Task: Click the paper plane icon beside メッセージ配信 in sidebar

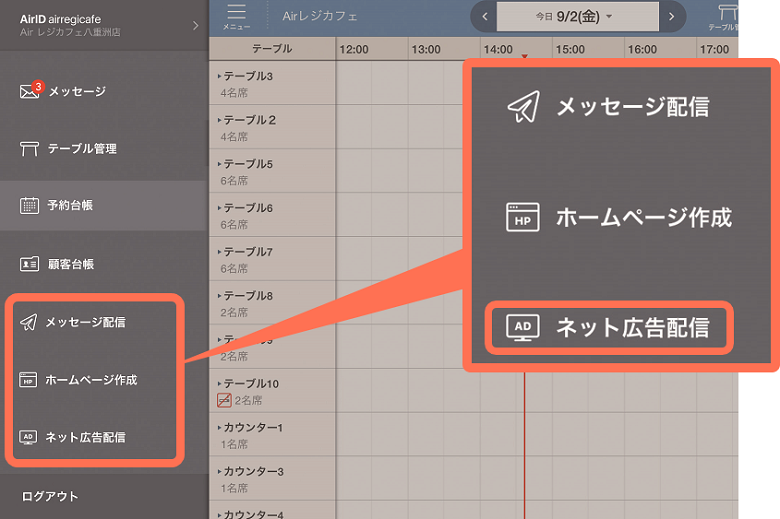Action: 28,322
